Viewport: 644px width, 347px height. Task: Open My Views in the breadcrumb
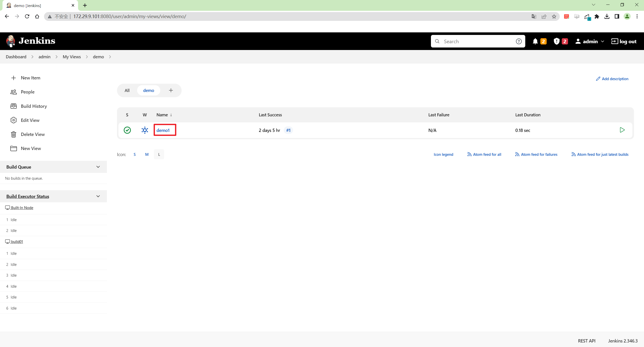(72, 57)
